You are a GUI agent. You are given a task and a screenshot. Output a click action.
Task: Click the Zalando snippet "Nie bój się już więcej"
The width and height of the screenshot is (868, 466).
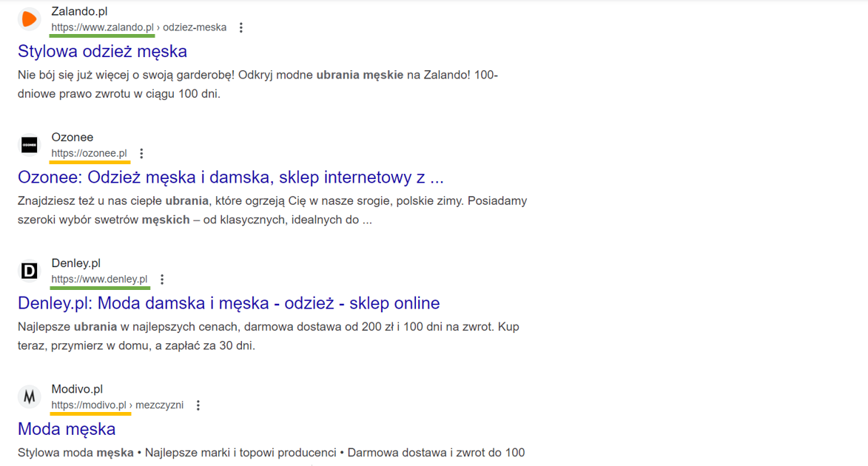(x=258, y=84)
